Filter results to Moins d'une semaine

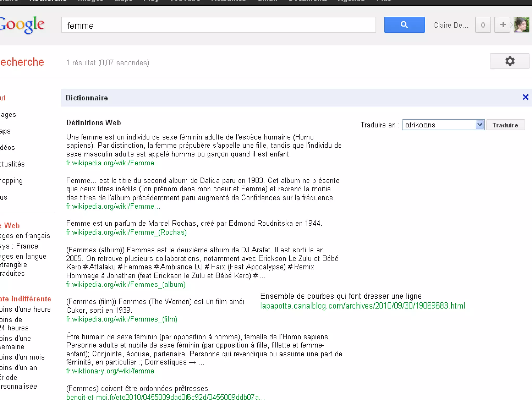[16, 342]
